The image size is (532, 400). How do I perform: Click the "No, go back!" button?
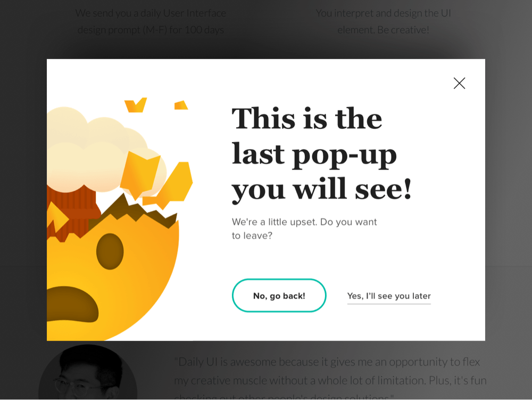tap(279, 296)
